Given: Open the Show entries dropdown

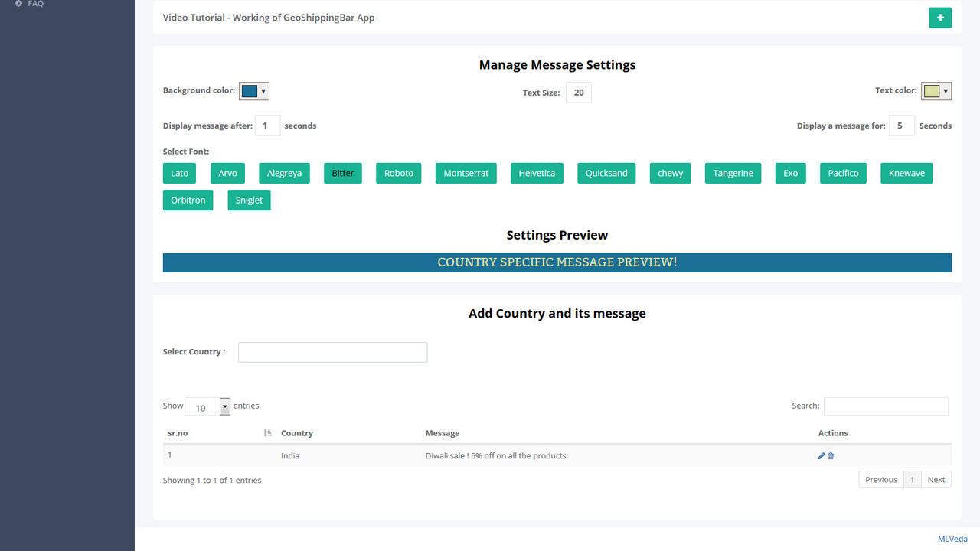Looking at the screenshot, I should tap(207, 406).
